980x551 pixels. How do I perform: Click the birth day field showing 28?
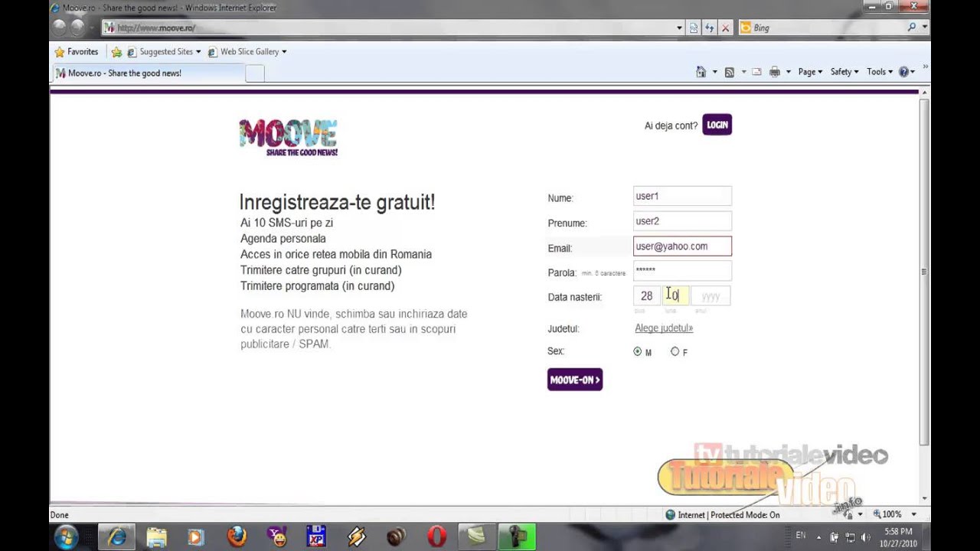647,296
